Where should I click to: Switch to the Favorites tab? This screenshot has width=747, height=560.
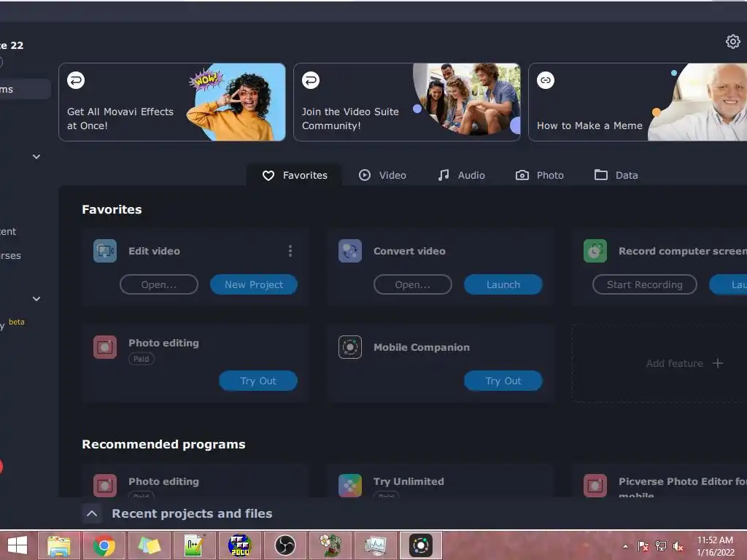pyautogui.click(x=295, y=175)
